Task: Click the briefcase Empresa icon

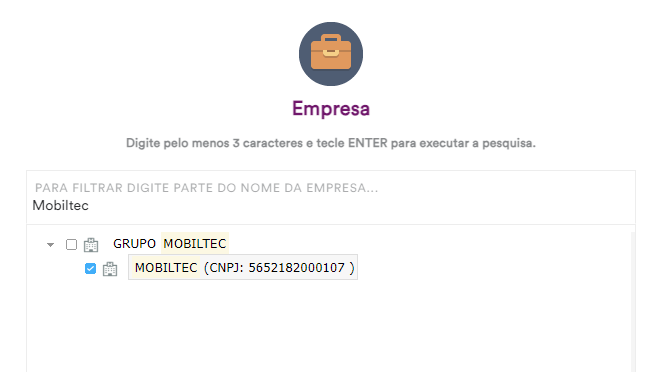Action: 331,54
